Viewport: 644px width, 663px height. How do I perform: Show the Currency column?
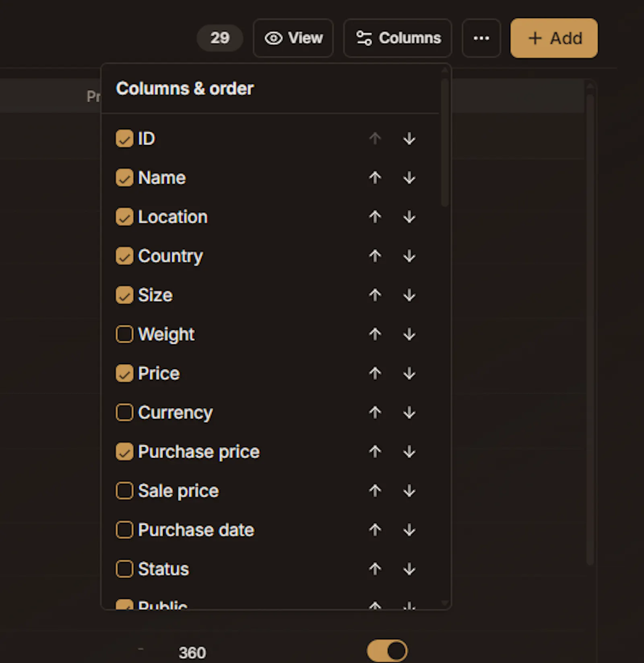pyautogui.click(x=124, y=412)
